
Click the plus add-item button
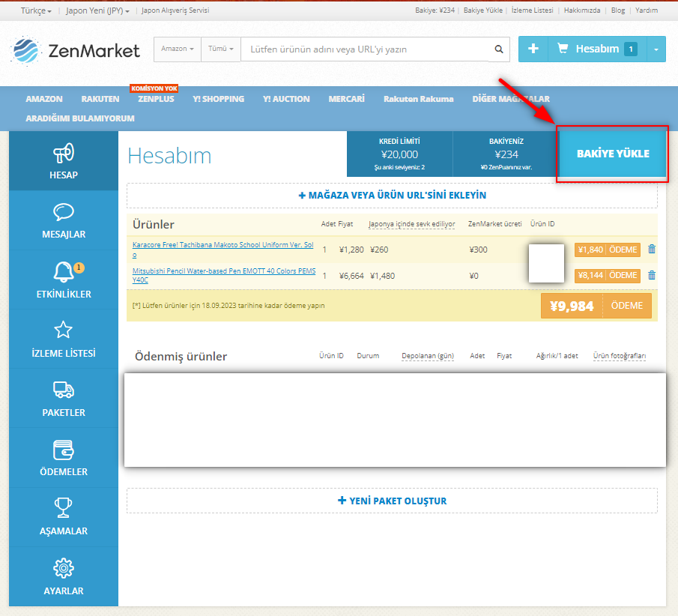click(x=533, y=49)
